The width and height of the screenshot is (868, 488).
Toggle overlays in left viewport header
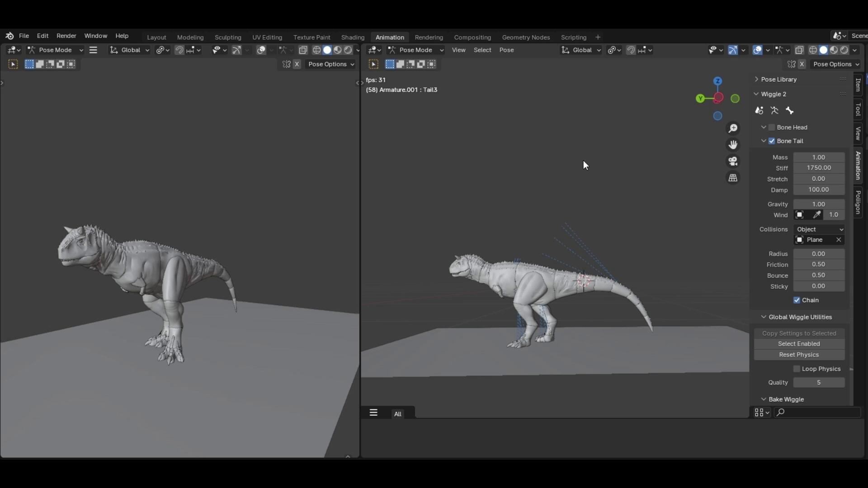(x=261, y=50)
